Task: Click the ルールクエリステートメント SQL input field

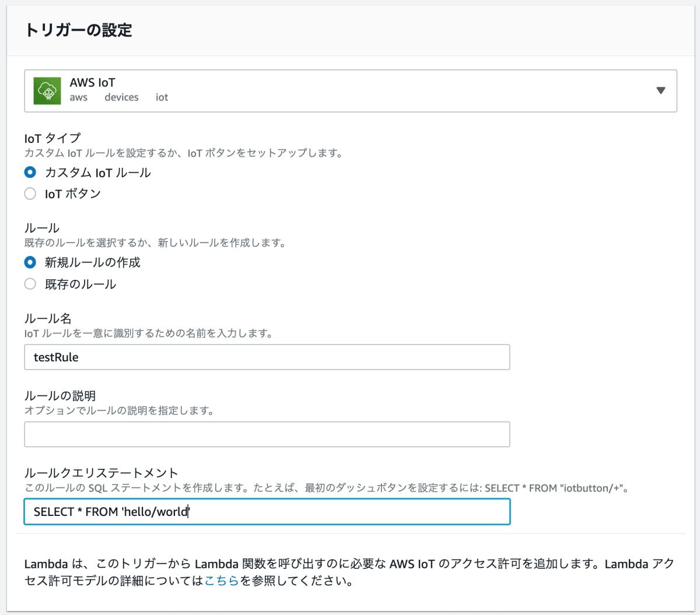Action: tap(267, 512)
